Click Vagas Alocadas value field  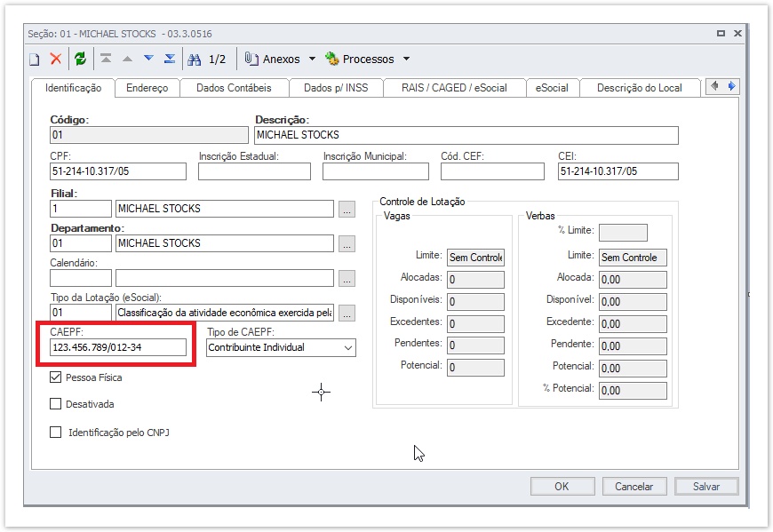(x=475, y=279)
